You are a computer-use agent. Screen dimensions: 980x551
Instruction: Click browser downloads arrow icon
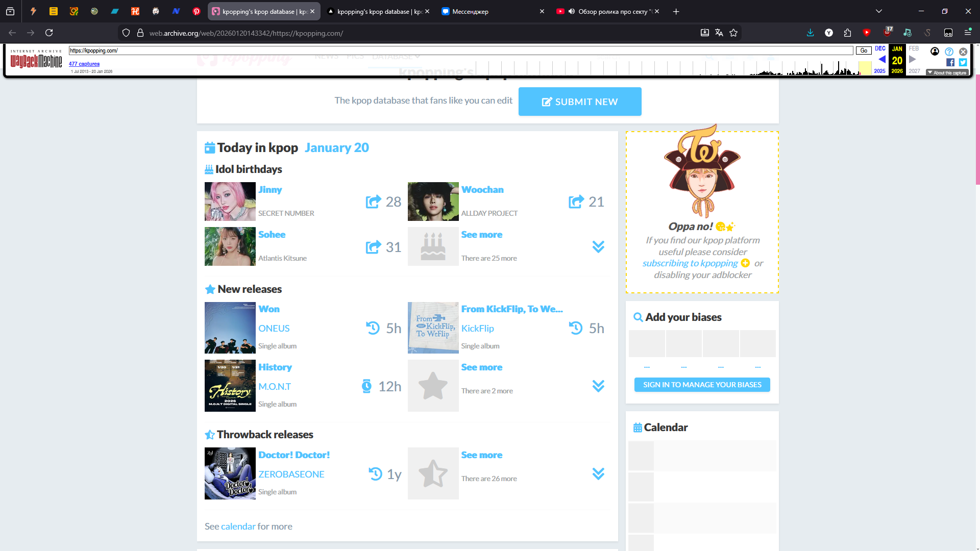point(810,33)
